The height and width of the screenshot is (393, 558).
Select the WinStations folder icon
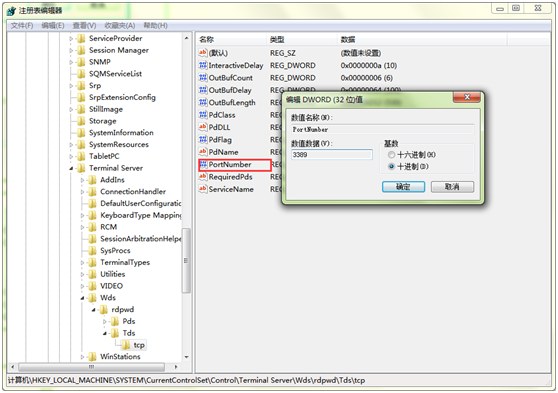(x=93, y=356)
